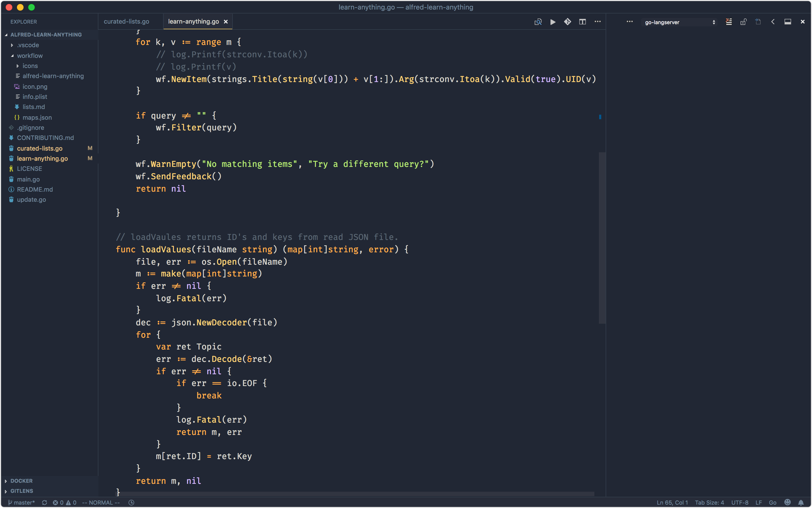
Task: Open main.go file
Action: tap(28, 180)
